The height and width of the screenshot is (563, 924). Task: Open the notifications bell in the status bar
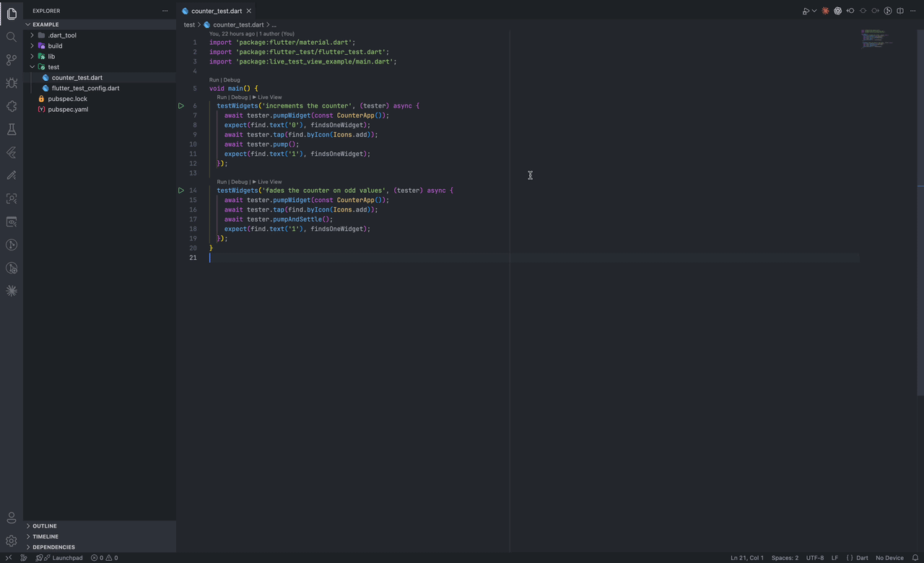tap(915, 558)
